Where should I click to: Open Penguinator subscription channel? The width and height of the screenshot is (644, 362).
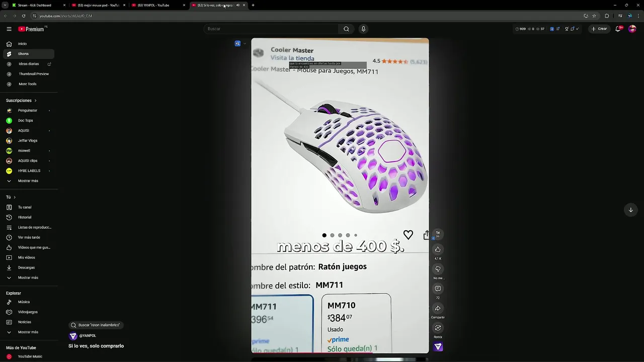point(29,110)
